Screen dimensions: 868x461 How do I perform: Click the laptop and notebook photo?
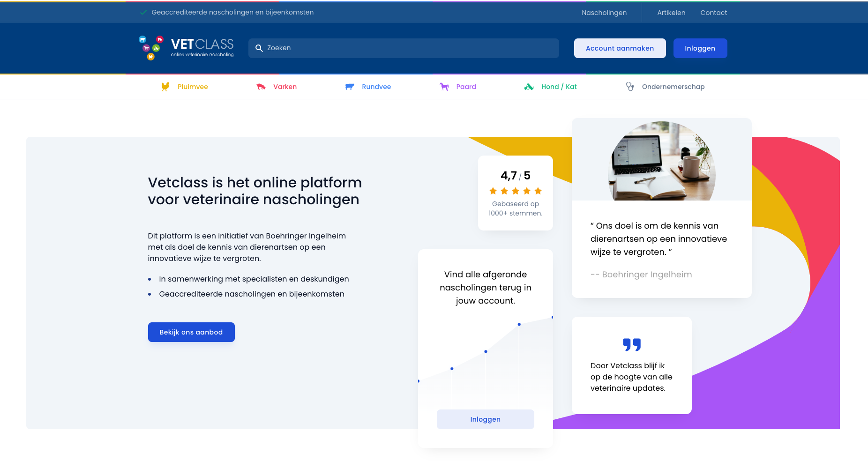point(661,161)
